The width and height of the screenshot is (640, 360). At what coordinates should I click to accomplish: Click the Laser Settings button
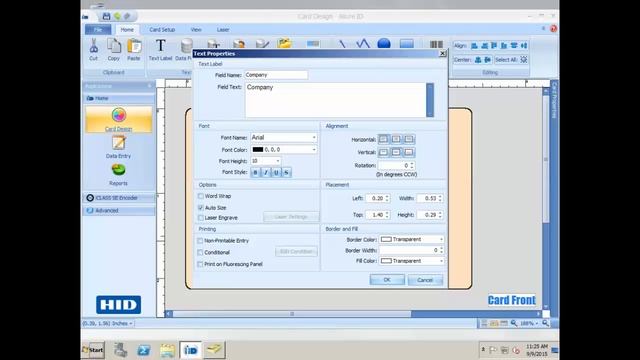click(x=291, y=217)
